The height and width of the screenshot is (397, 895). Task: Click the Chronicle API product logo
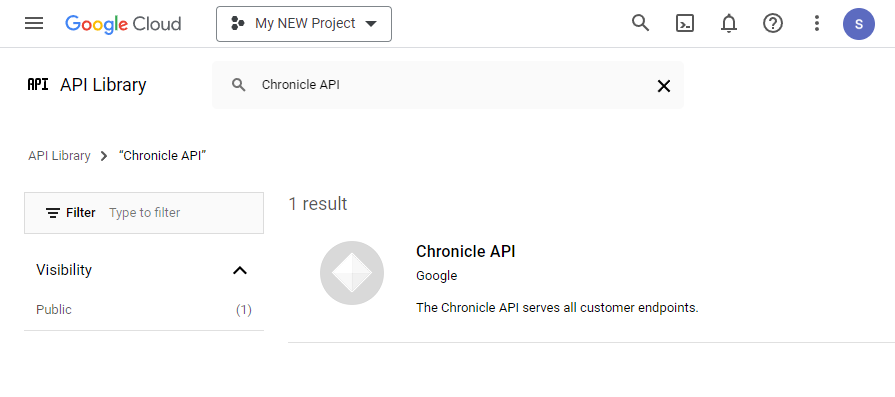352,273
